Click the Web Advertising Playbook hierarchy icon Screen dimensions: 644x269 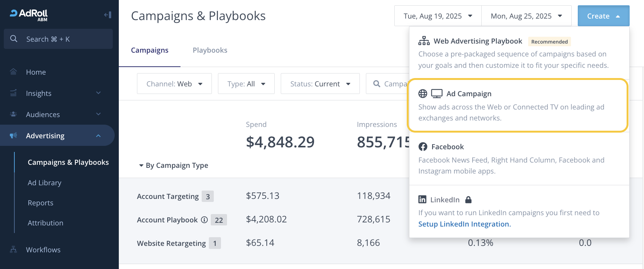pos(424,41)
